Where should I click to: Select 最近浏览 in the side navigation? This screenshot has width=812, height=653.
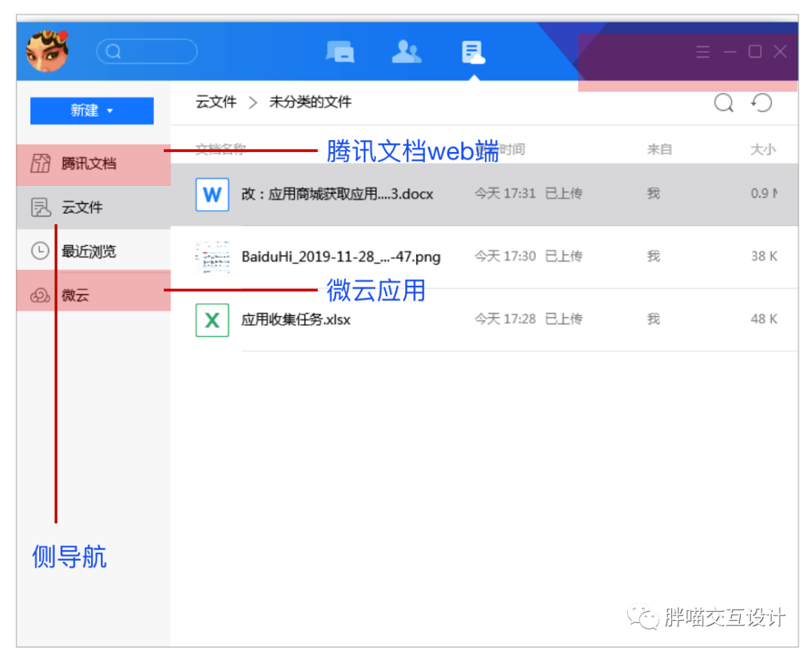click(94, 251)
